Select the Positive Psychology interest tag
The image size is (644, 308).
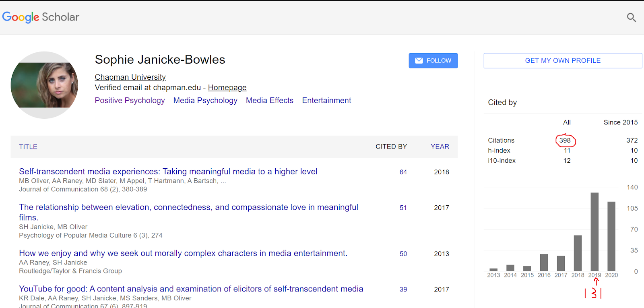(x=130, y=101)
